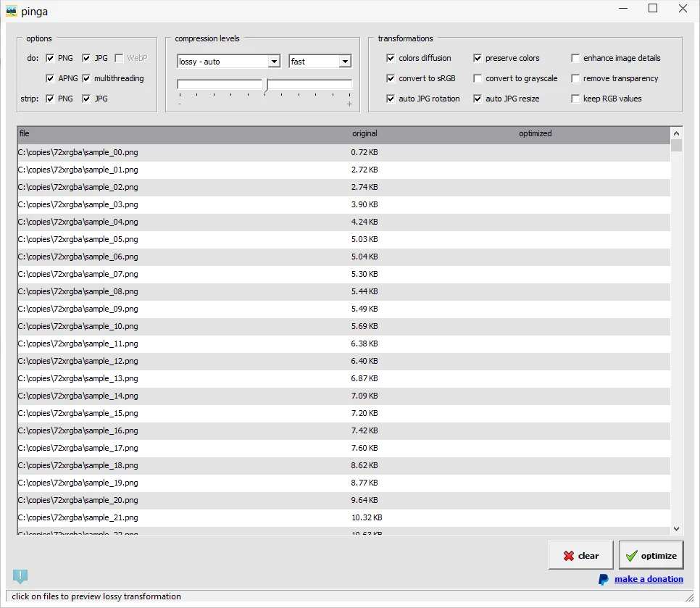This screenshot has width=700, height=608.
Task: Click the PayPal icon beside the donation link
Action: pyautogui.click(x=604, y=579)
